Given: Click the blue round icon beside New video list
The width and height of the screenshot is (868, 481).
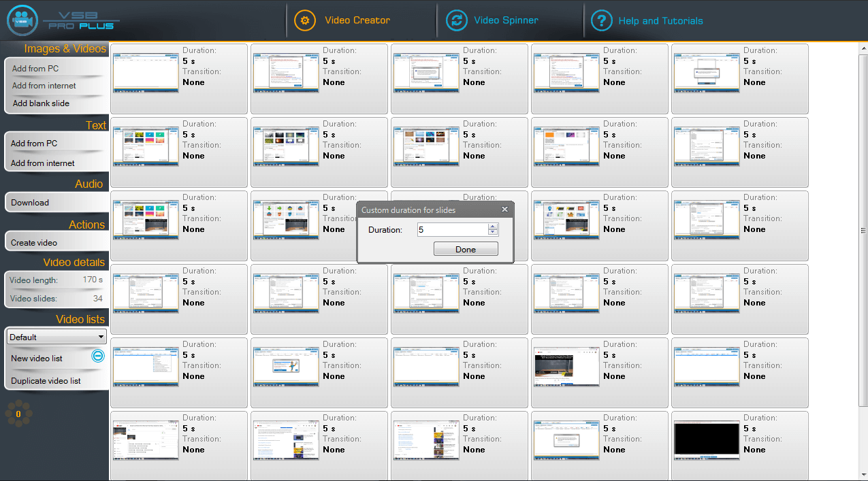Looking at the screenshot, I should 98,356.
